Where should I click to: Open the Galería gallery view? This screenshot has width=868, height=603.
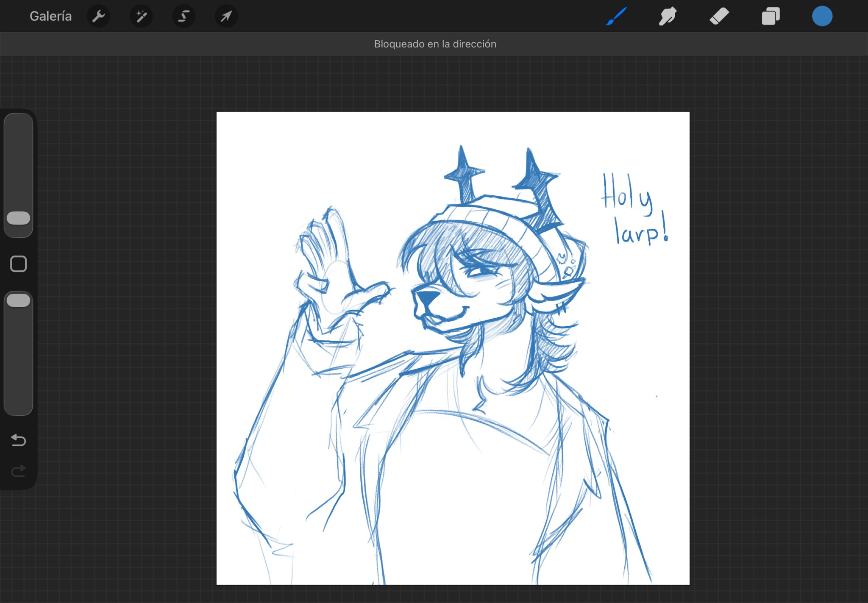click(50, 17)
